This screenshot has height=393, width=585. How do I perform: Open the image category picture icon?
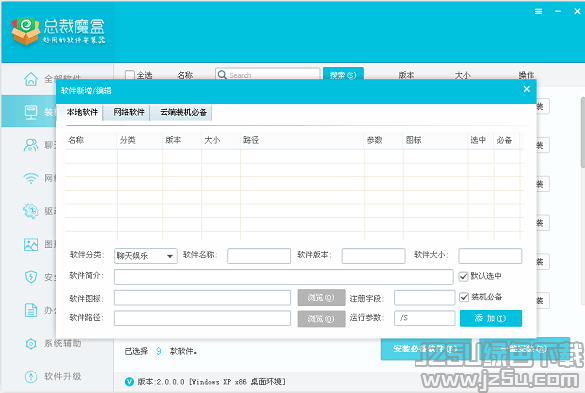[x=31, y=244]
